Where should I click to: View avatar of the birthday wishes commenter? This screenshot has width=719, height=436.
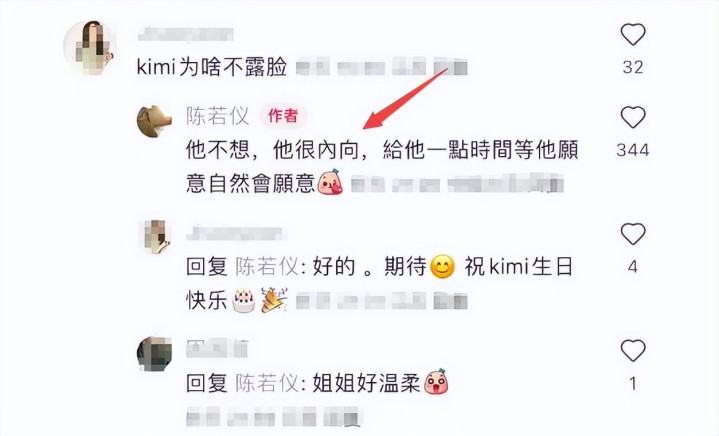pos(157,237)
